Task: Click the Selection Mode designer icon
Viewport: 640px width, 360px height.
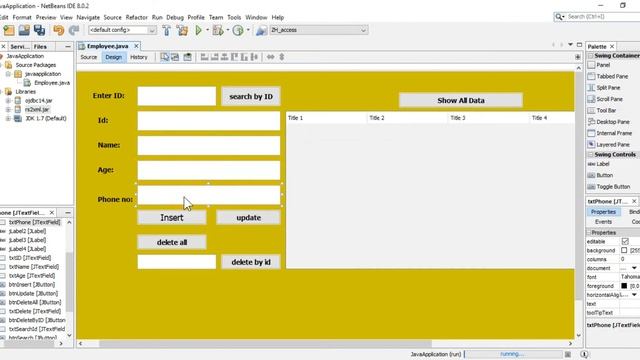Action: point(164,57)
